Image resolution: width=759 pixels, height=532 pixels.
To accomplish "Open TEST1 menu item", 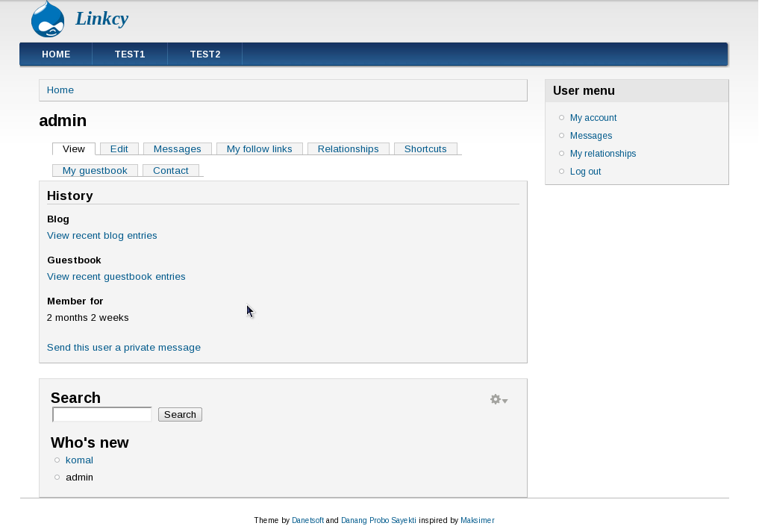I will tap(130, 54).
